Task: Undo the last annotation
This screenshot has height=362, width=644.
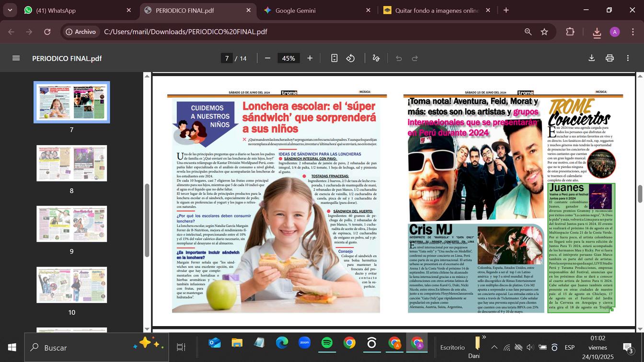Action: tap(399, 58)
